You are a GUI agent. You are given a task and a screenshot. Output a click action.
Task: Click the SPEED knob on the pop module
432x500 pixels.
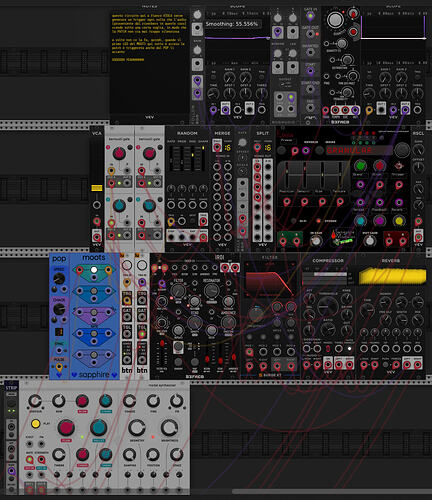click(59, 278)
